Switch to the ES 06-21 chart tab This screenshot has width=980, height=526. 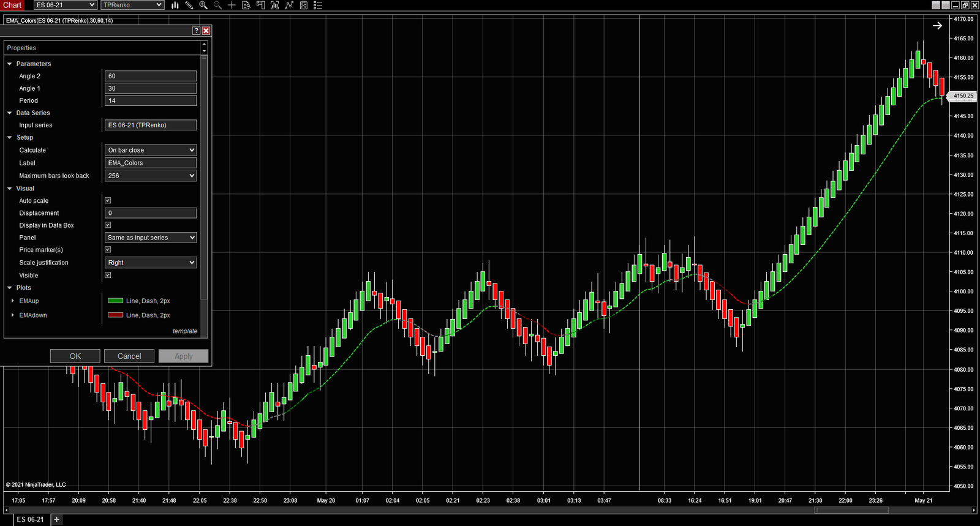(x=30, y=519)
